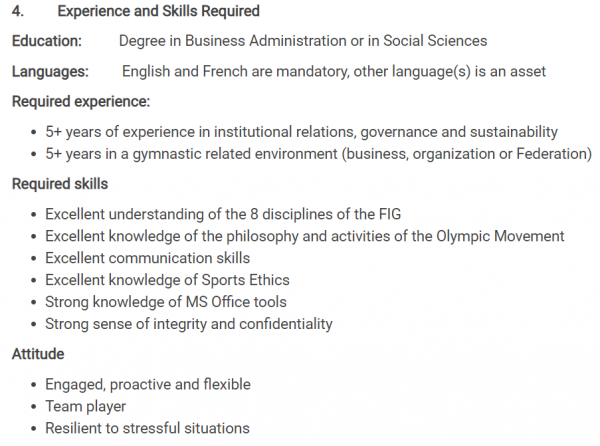Click the 'Resilient to stressful situations' line
This screenshot has width=600, height=446.
[147, 428]
